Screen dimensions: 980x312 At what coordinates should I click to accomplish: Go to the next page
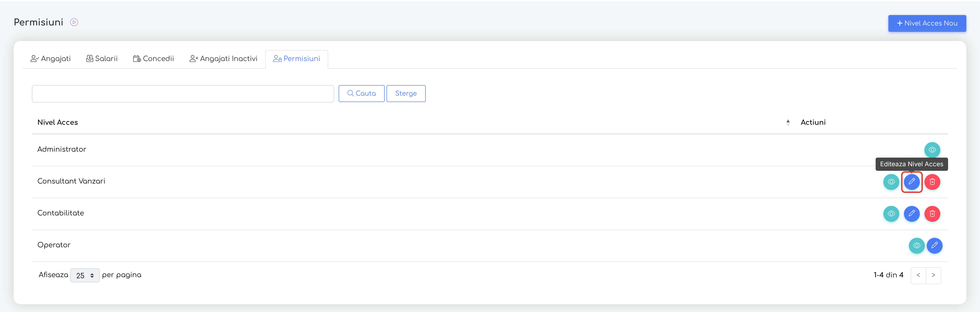pos(933,275)
